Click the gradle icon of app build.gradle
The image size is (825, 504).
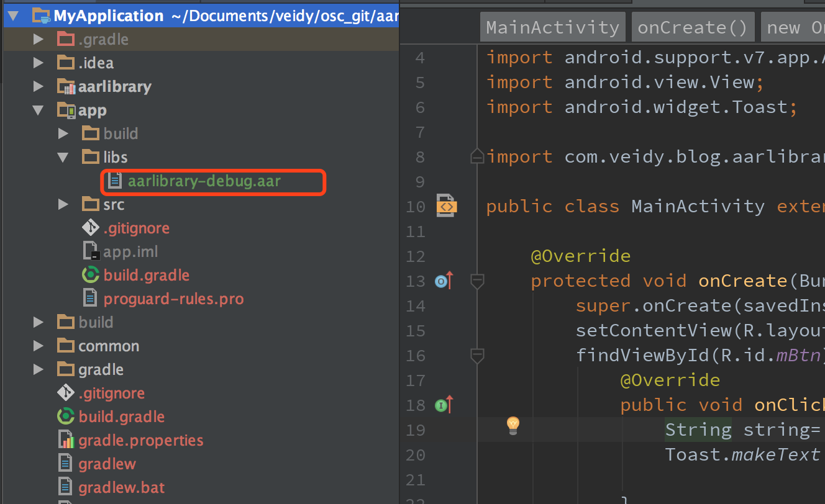(x=91, y=276)
